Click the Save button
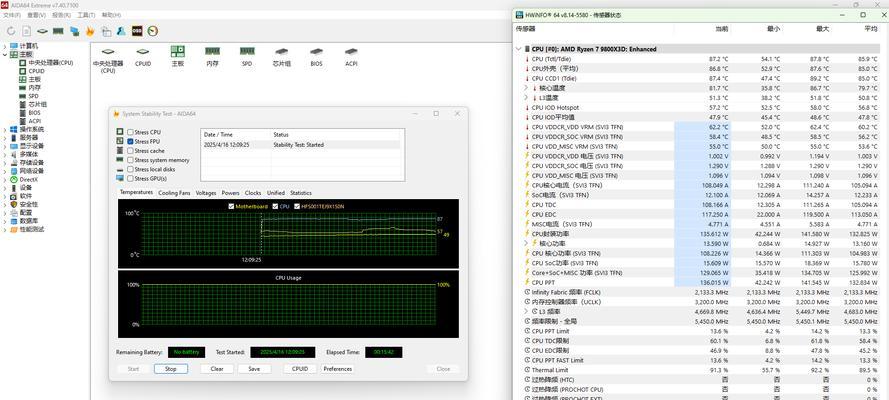889x400 pixels. [x=254, y=369]
